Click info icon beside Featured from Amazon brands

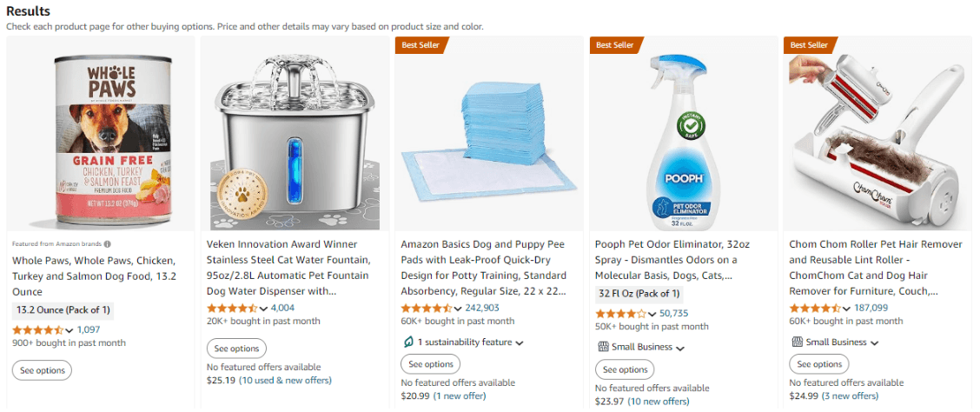pos(108,244)
